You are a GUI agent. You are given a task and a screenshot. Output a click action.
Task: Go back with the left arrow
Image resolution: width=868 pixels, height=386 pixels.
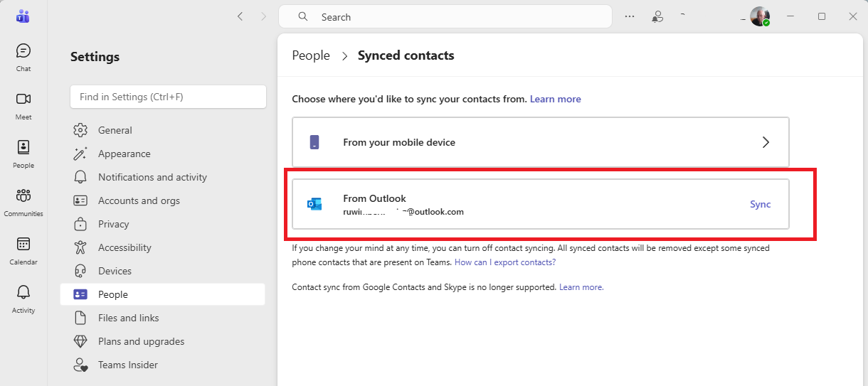tap(240, 16)
